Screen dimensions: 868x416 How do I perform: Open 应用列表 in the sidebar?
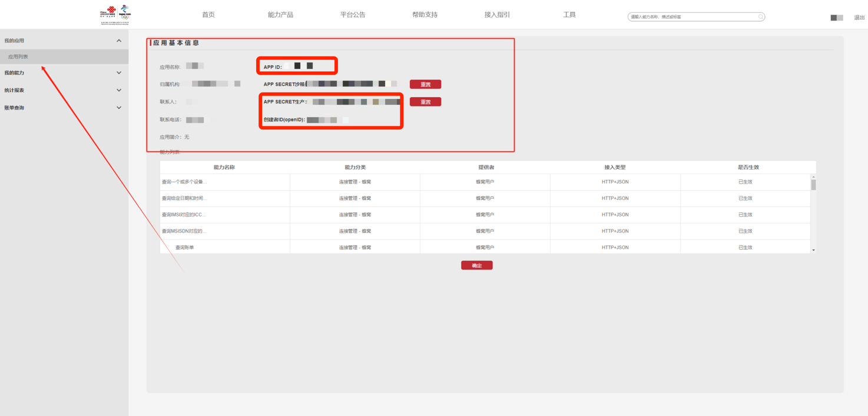point(18,57)
